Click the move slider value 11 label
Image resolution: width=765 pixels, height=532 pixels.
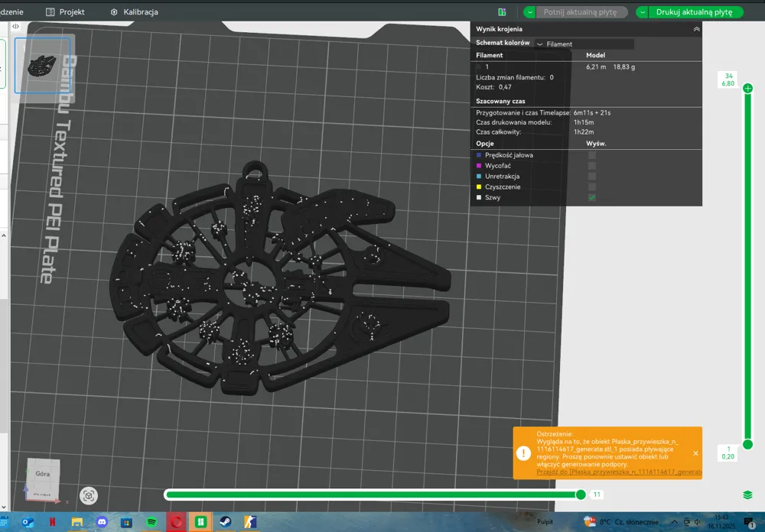(597, 495)
